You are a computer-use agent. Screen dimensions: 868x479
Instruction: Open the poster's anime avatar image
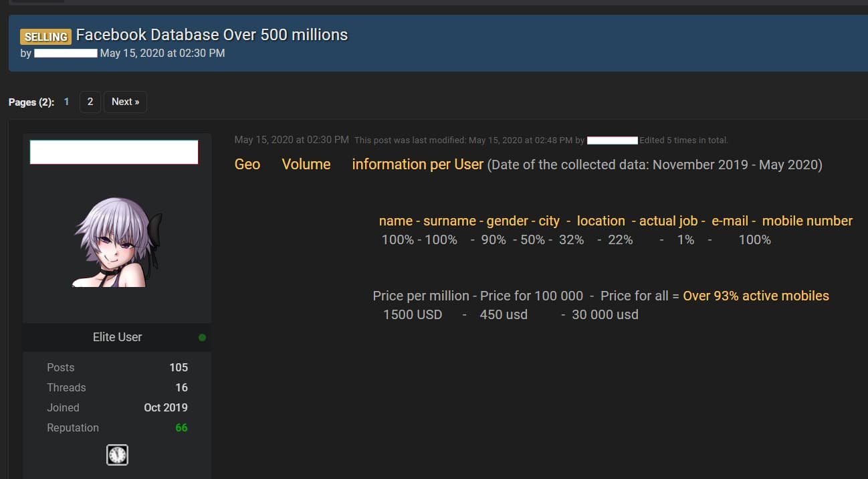pos(117,242)
